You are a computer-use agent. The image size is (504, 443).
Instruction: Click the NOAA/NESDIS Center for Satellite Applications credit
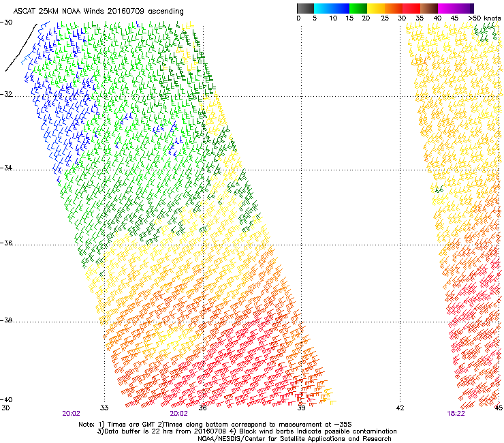[294, 439]
